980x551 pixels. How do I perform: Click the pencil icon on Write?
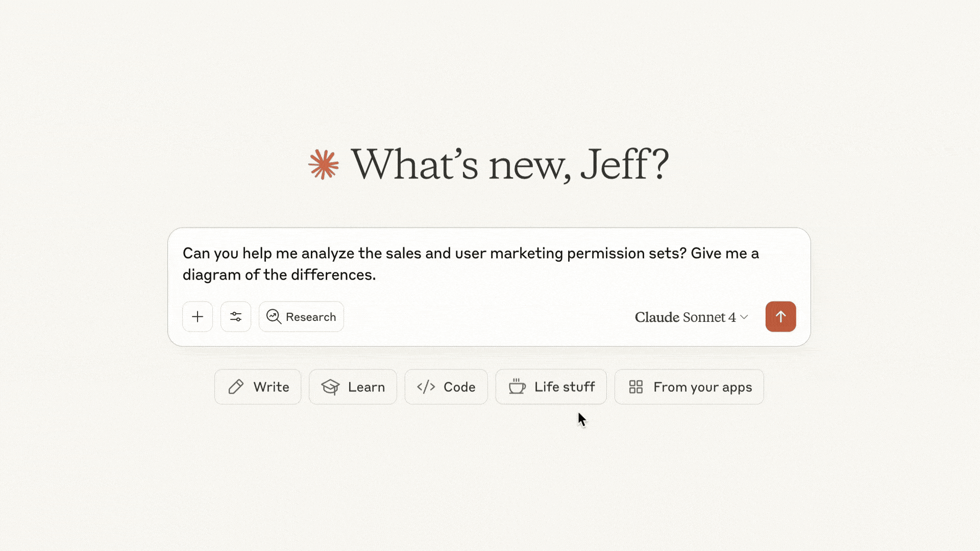236,387
